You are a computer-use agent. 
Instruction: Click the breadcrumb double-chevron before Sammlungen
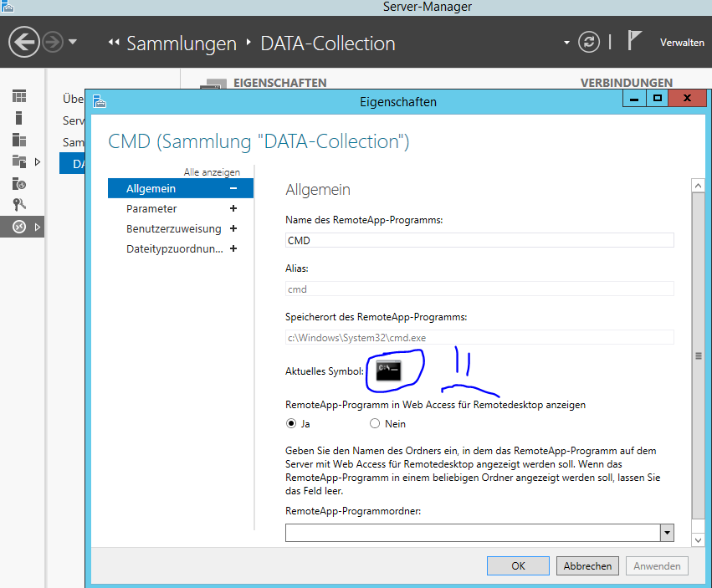pyautogui.click(x=114, y=43)
